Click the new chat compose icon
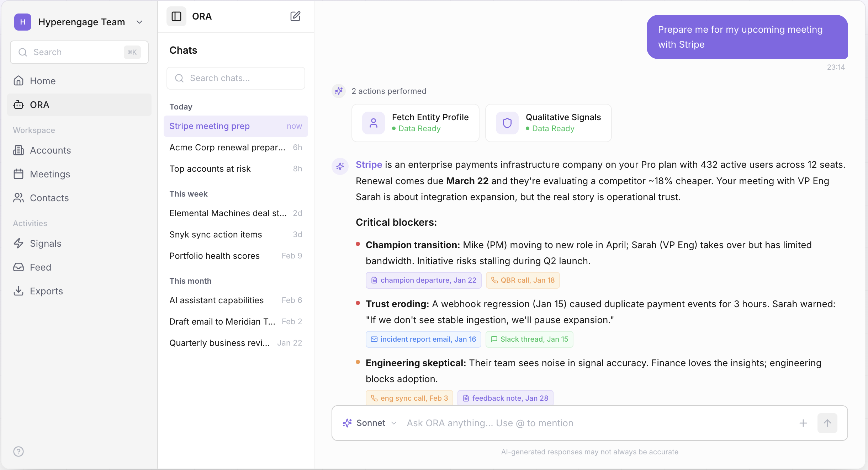868x470 pixels. [x=295, y=16]
